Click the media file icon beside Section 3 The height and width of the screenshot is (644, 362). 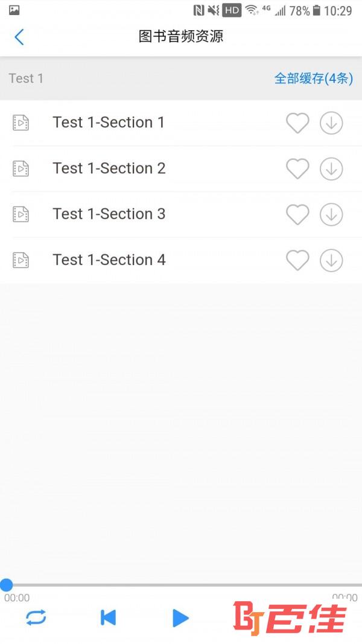(21, 214)
